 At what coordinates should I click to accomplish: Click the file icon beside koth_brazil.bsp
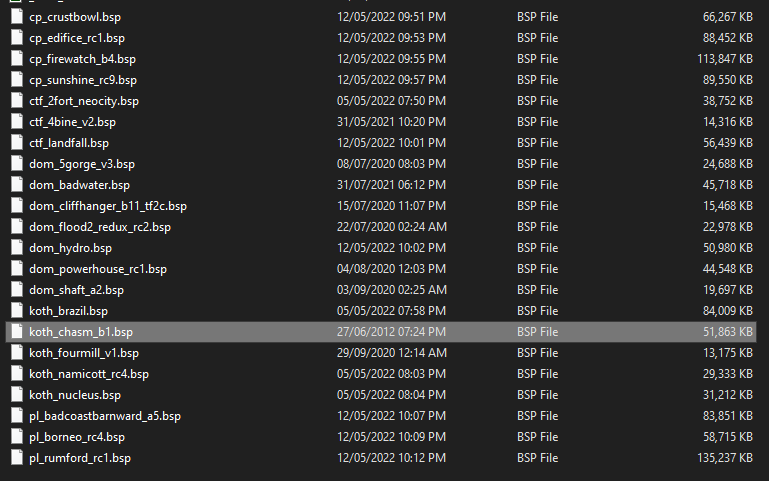(17, 311)
